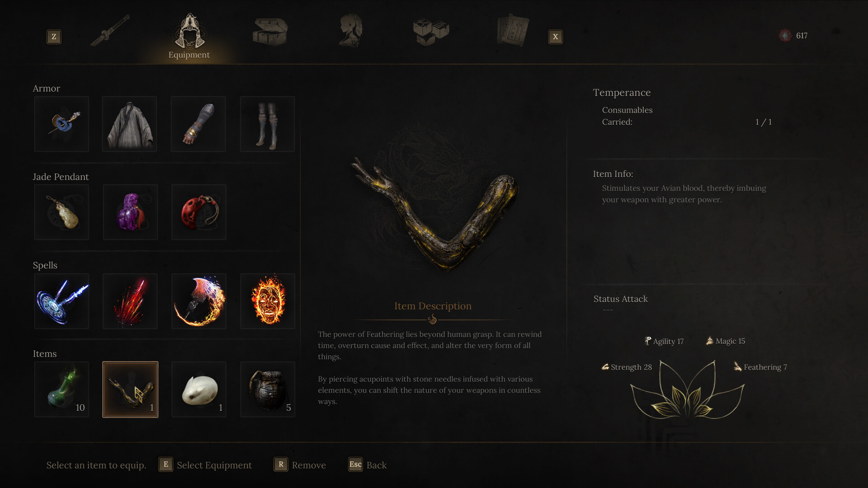Select the red ladybug jade pendant

click(x=199, y=212)
